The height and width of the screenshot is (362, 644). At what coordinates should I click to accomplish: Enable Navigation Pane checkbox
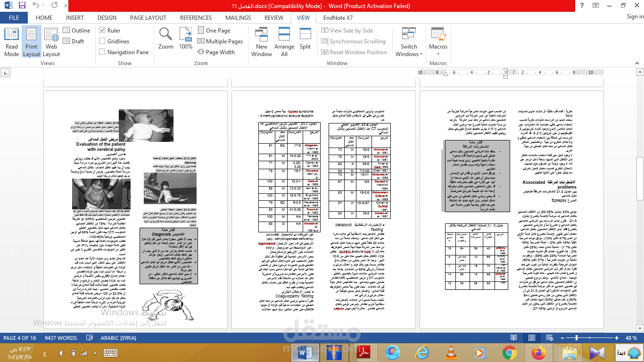[102, 52]
